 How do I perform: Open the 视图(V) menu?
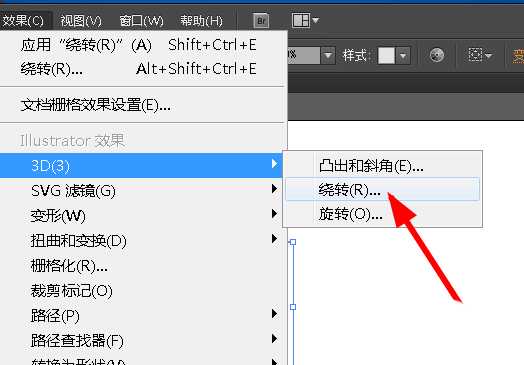pyautogui.click(x=81, y=21)
